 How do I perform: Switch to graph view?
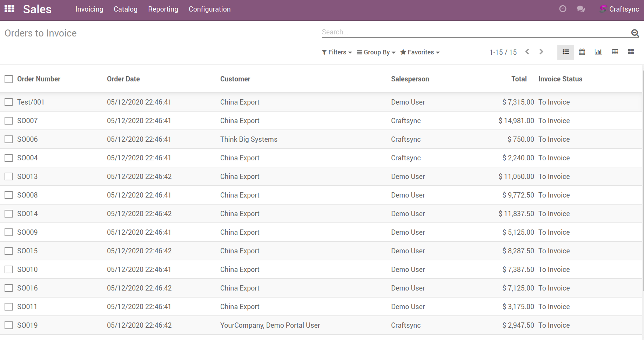598,52
